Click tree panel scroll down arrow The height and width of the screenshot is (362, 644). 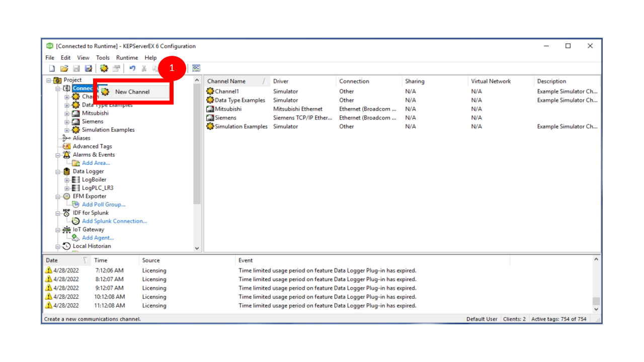(x=197, y=248)
